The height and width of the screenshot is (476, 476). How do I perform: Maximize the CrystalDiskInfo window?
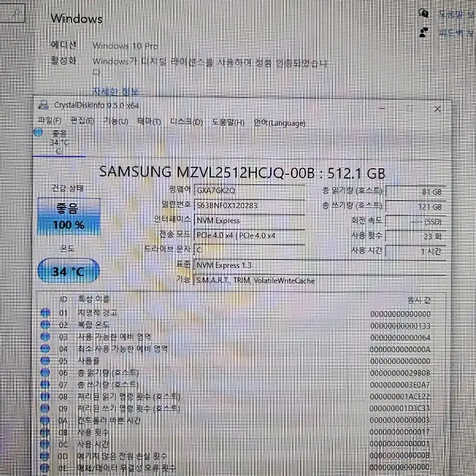[x=409, y=108]
